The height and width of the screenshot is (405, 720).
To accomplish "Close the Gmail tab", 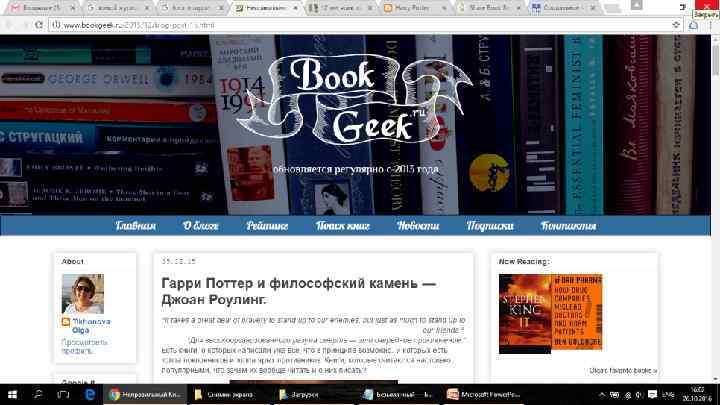I will click(73, 8).
